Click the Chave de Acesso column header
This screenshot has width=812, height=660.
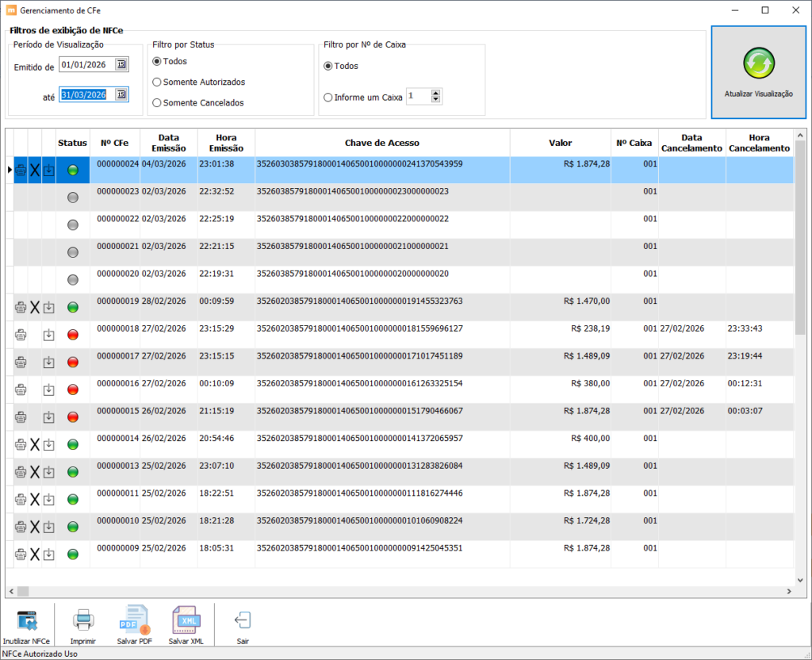coord(381,144)
